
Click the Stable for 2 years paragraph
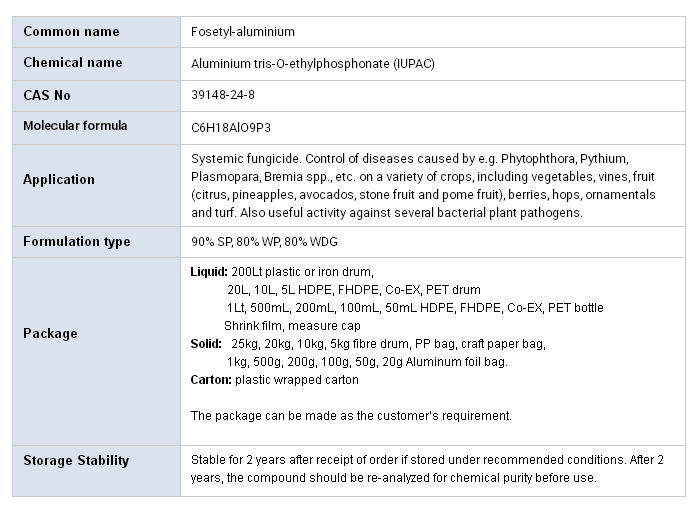pyautogui.click(x=427, y=469)
